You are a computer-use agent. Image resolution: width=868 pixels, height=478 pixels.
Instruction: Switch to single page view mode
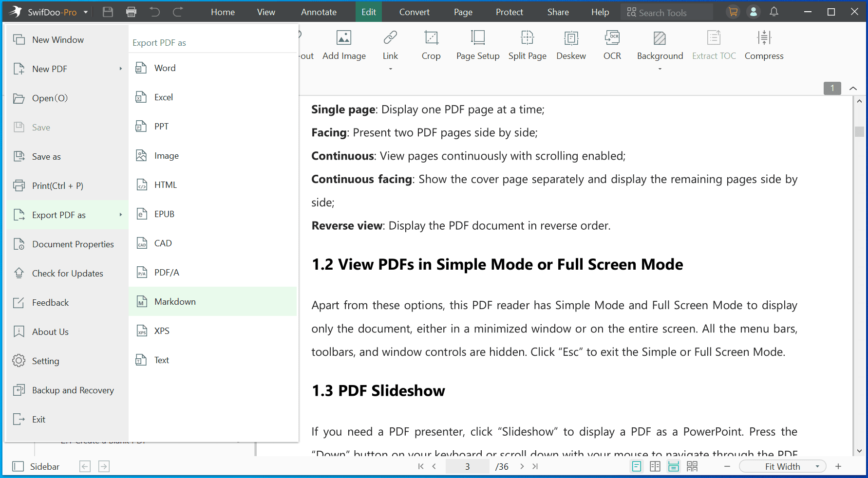pyautogui.click(x=637, y=466)
